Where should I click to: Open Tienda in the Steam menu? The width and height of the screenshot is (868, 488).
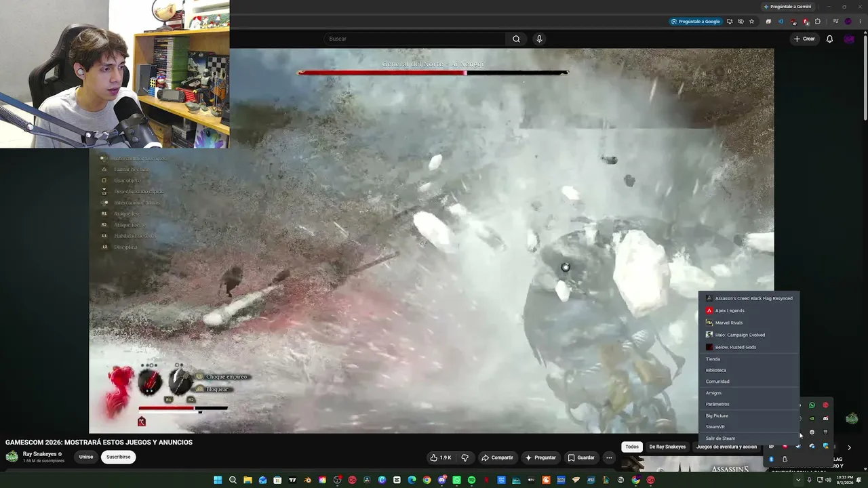[749, 359]
